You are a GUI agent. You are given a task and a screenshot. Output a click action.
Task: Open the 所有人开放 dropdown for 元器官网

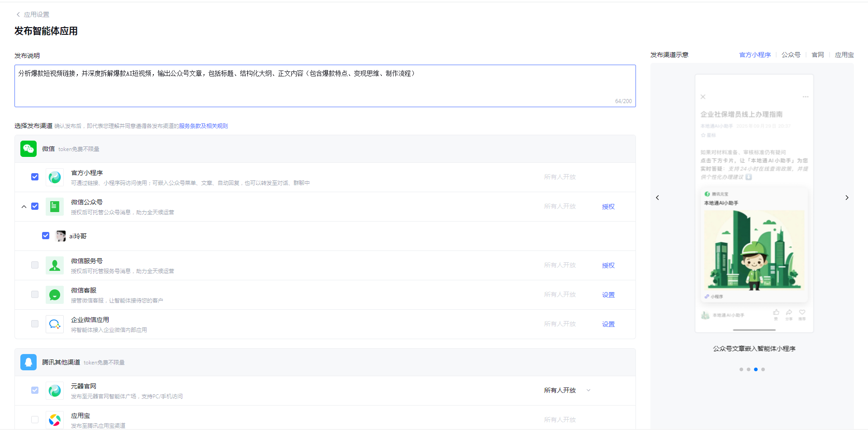[588, 390]
